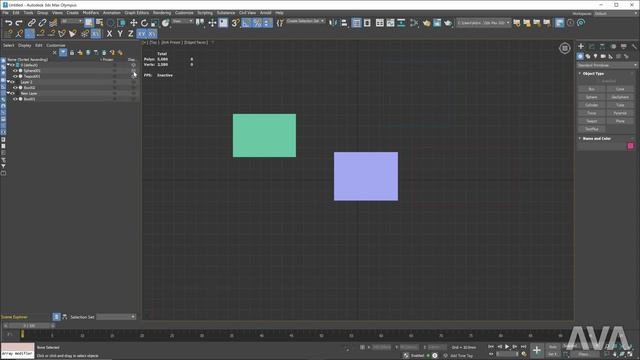Select the Lights category in Create panel

pyautogui.click(x=596, y=56)
